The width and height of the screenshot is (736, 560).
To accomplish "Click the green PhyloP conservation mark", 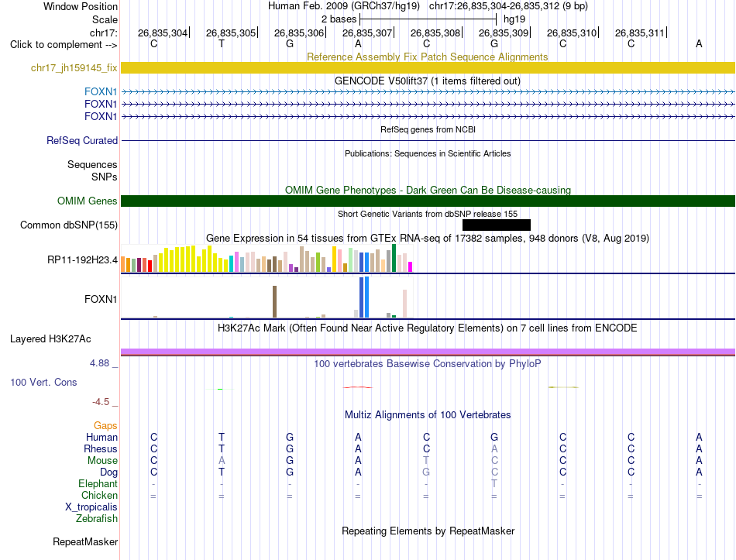I will pyautogui.click(x=220, y=389).
